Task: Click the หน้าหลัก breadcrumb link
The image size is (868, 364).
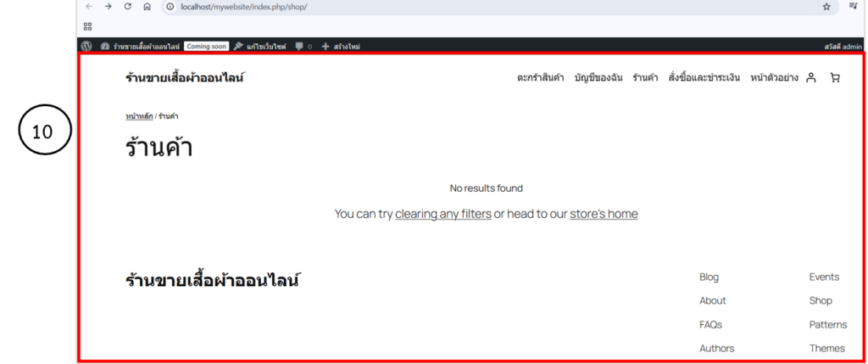Action: [139, 115]
